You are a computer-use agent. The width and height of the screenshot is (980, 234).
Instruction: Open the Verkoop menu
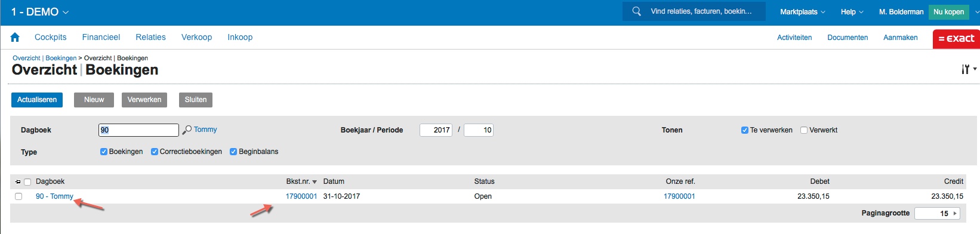click(196, 37)
